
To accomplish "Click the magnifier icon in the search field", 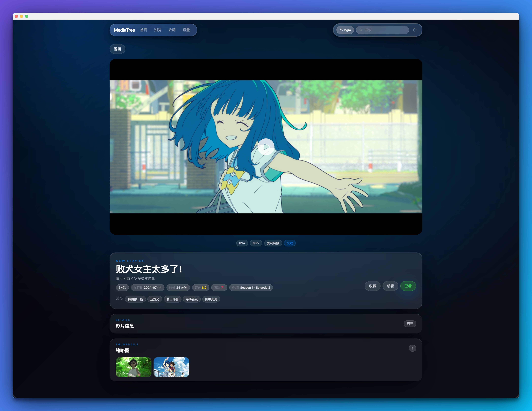I will (361, 30).
